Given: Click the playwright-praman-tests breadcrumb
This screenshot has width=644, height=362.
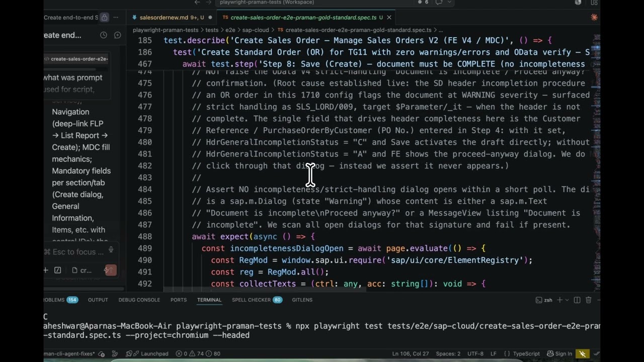Looking at the screenshot, I should click(166, 30).
